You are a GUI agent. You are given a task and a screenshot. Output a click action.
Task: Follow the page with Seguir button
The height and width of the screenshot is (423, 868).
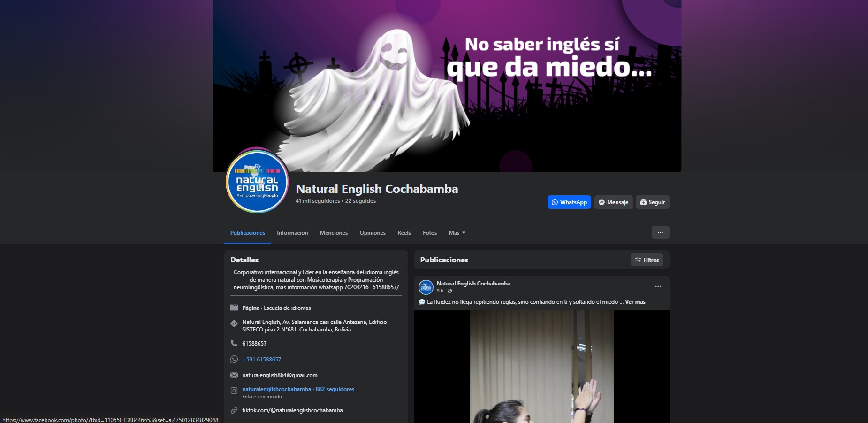pyautogui.click(x=652, y=202)
